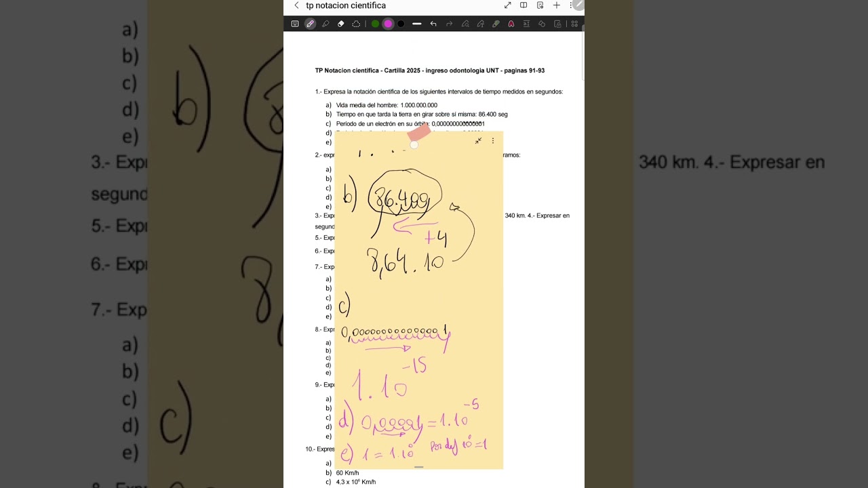
Task: Tap the note title 'tp notacion cientifica'
Action: pos(346,5)
